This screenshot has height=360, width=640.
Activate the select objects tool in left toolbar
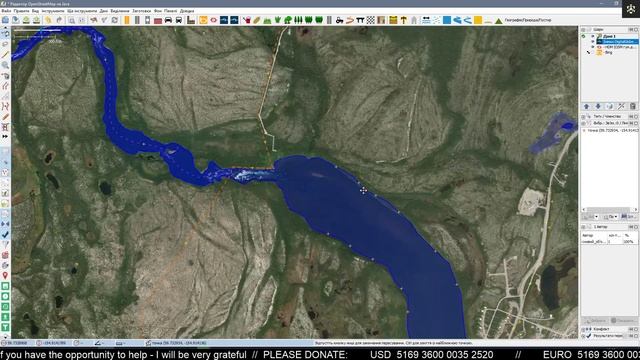click(x=5, y=34)
